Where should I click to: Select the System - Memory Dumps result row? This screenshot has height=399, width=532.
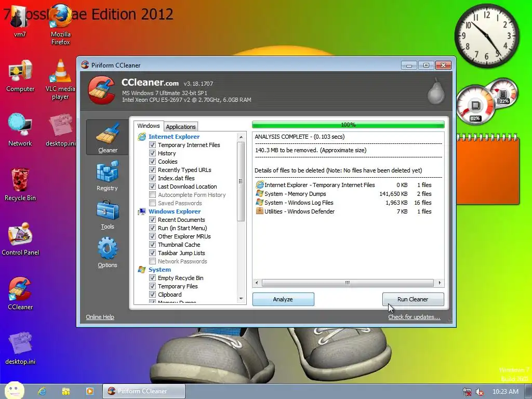coord(343,194)
